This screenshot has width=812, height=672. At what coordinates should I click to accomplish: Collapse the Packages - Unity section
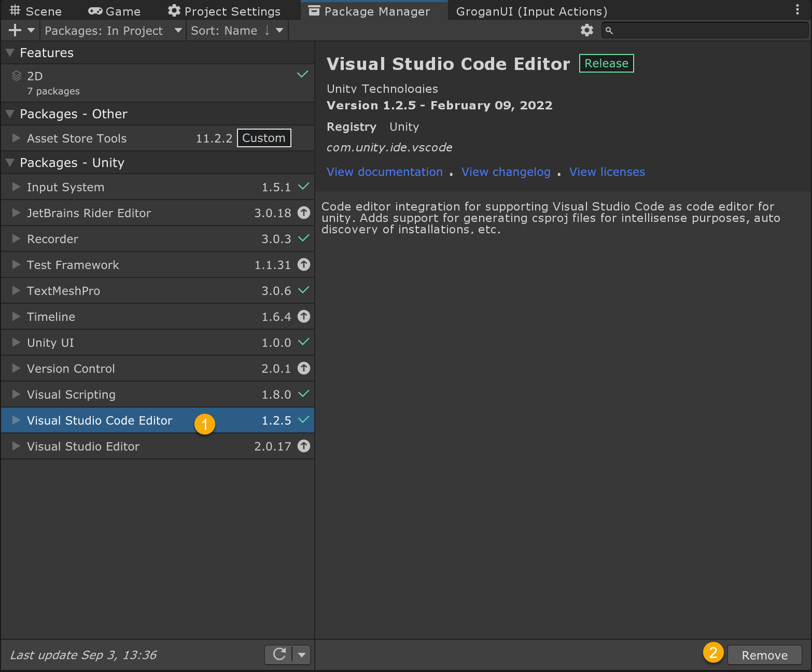point(10,163)
